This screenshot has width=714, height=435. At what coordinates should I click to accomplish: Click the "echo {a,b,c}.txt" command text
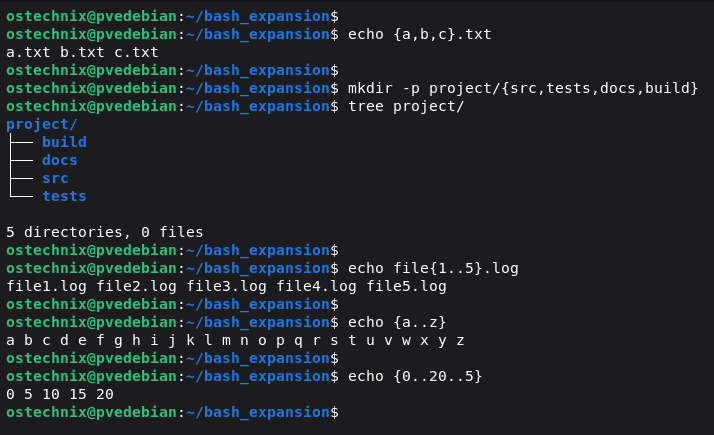(x=419, y=34)
